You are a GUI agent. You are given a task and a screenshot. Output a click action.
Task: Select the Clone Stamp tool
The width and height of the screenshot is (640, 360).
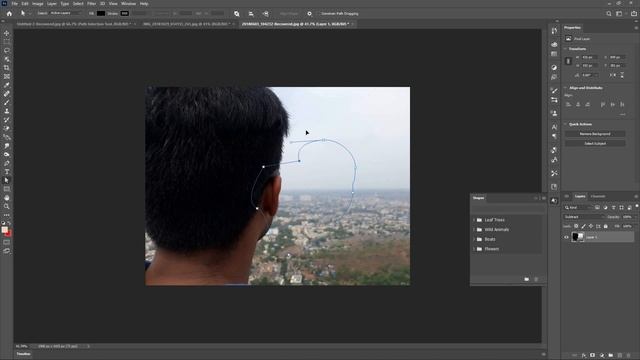click(x=7, y=111)
